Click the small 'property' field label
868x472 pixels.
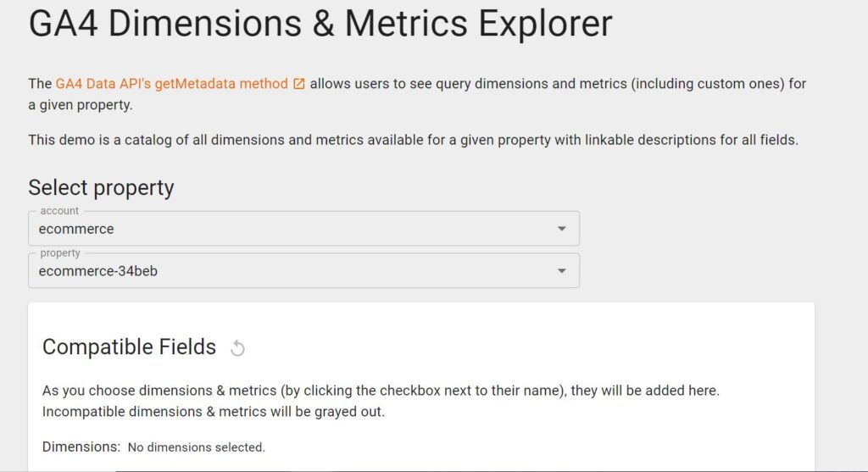[x=60, y=253]
